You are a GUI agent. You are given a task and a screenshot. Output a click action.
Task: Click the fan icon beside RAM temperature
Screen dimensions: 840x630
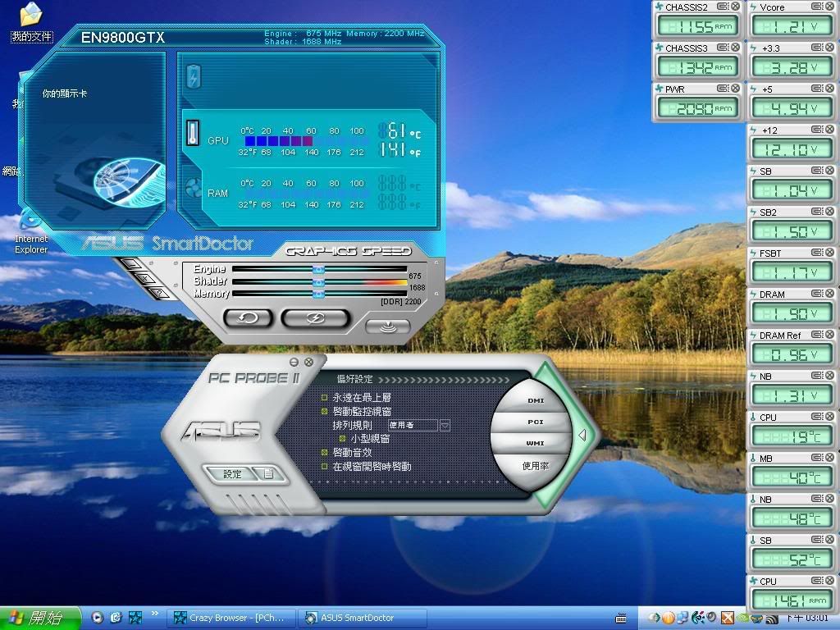(x=193, y=188)
